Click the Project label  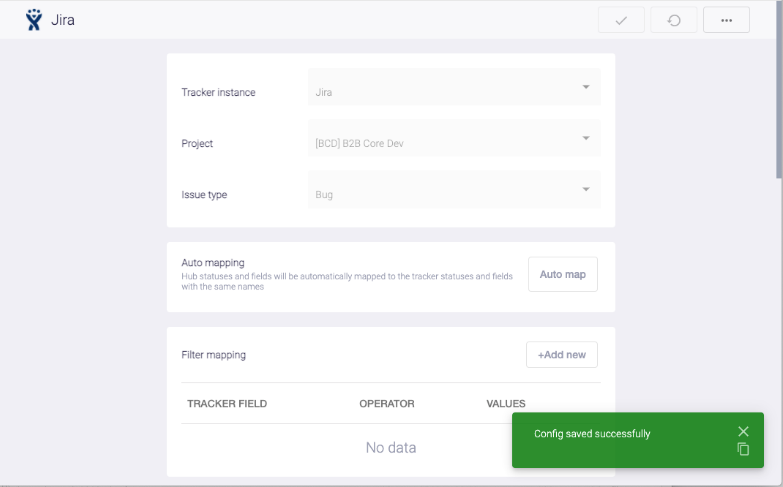[197, 143]
